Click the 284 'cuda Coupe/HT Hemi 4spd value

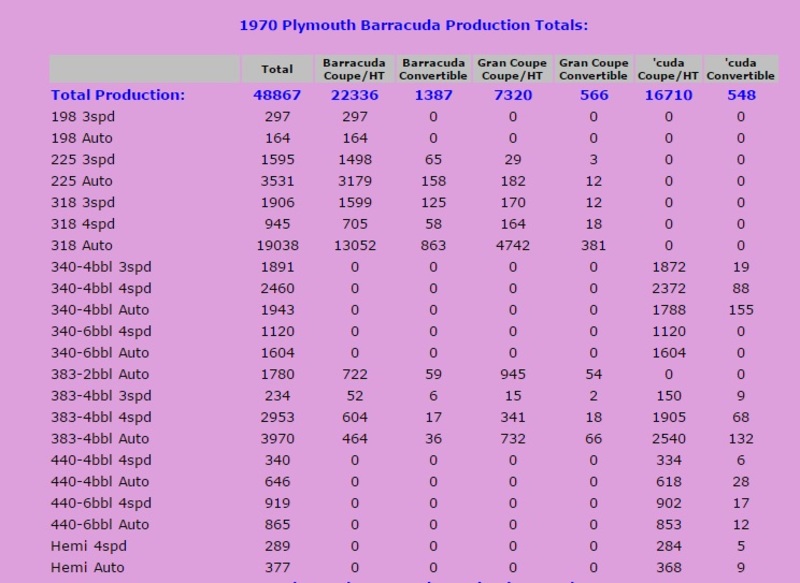pos(669,546)
